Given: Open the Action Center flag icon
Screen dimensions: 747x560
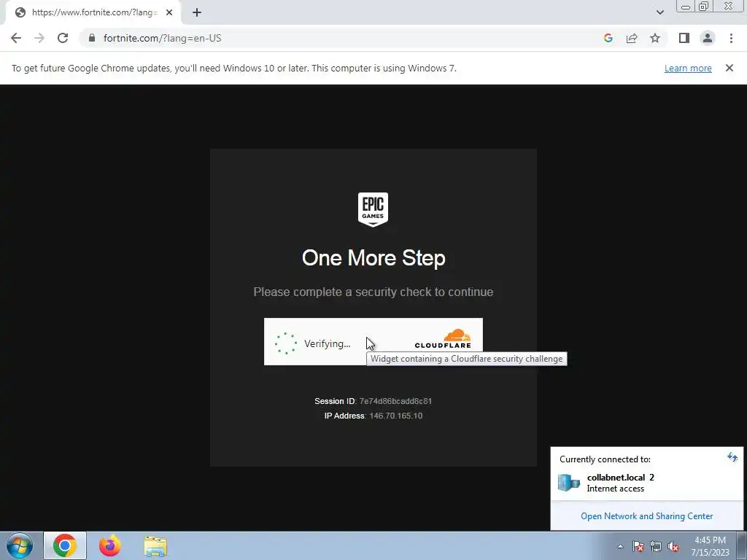Looking at the screenshot, I should click(638, 546).
